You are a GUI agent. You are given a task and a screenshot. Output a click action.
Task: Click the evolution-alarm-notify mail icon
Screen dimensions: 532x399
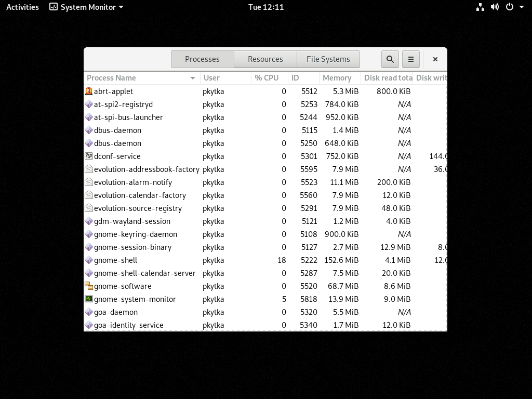point(88,182)
